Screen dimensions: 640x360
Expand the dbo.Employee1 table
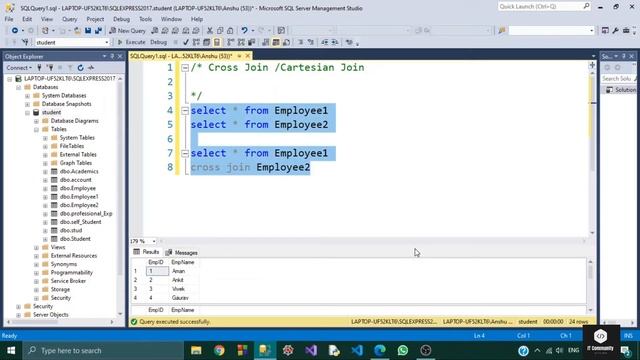pyautogui.click(x=45, y=197)
